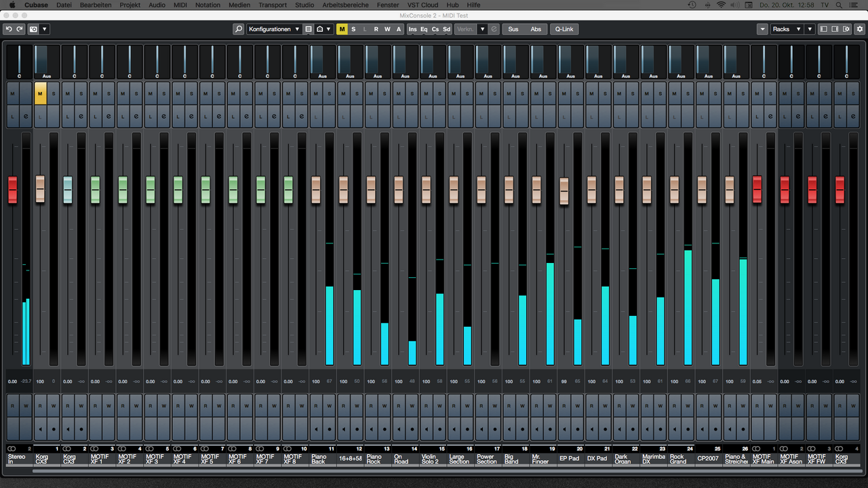Click the camera snapshot icon
This screenshot has height=488, width=868.
pyautogui.click(x=33, y=29)
